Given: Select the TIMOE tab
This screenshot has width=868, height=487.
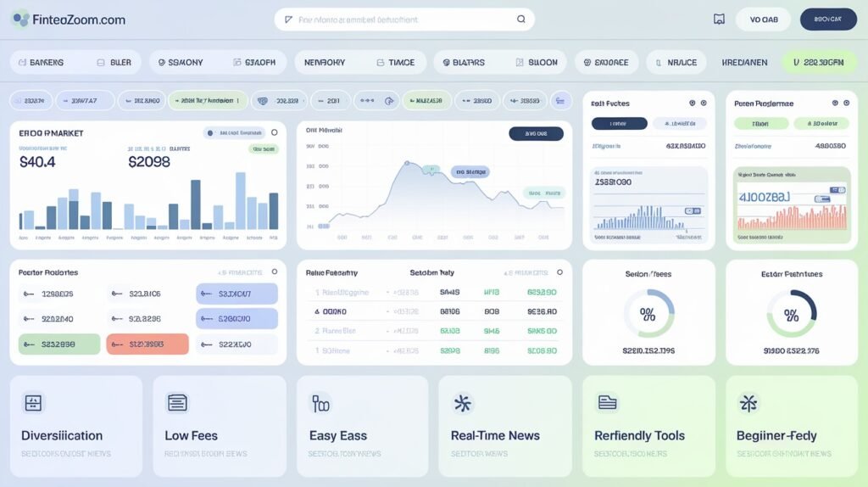Looking at the screenshot, I should [395, 63].
